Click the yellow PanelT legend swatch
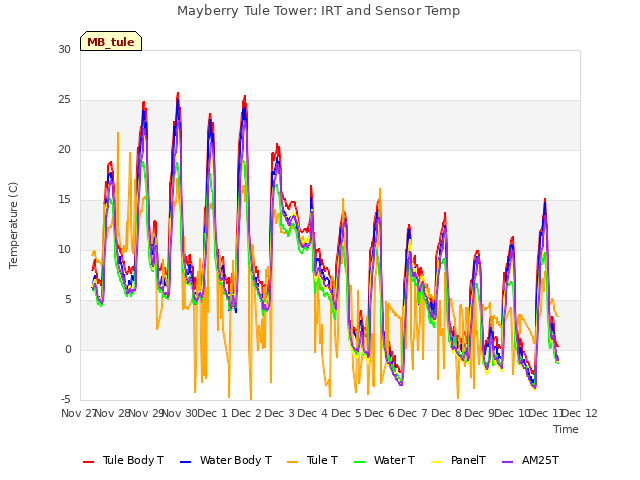Viewport: 640px width, 480px height. [437, 462]
